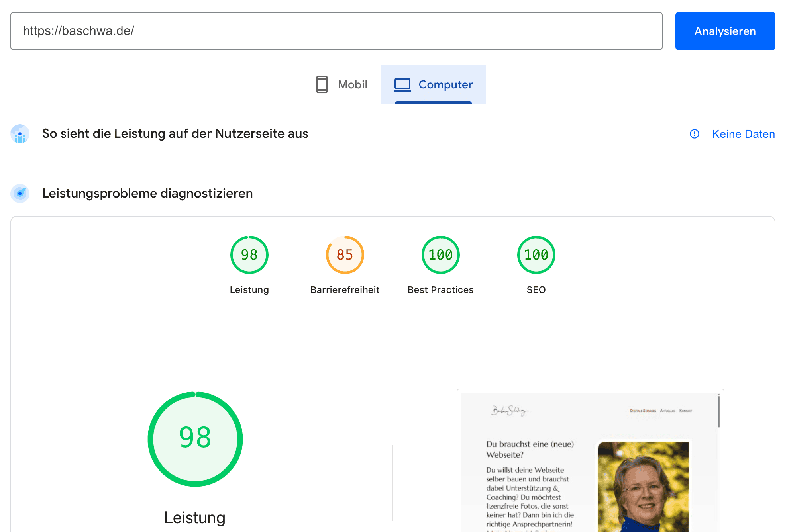Viewport: 785px width, 532px height.
Task: Click the Barrierefreiheit label
Action: click(x=345, y=290)
